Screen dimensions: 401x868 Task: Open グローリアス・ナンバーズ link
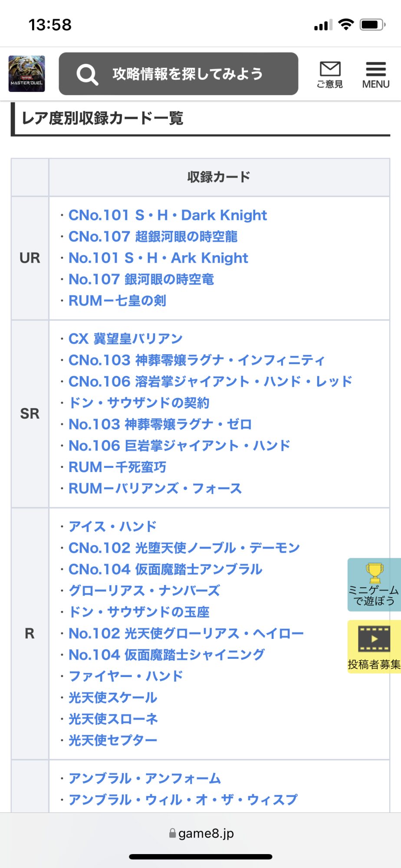tap(144, 591)
